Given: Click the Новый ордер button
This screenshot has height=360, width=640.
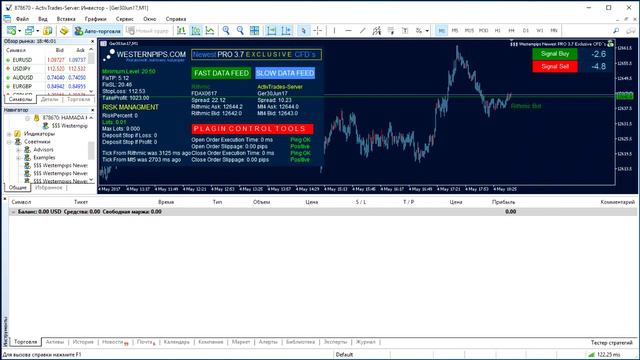Looking at the screenshot, I should (x=147, y=31).
